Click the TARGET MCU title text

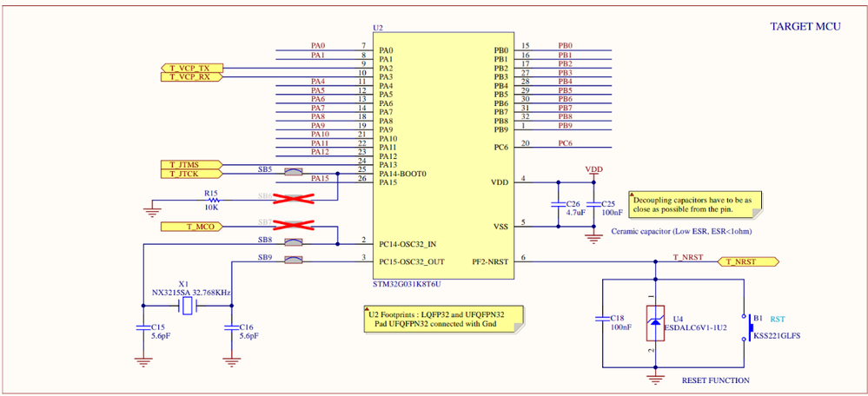(806, 26)
